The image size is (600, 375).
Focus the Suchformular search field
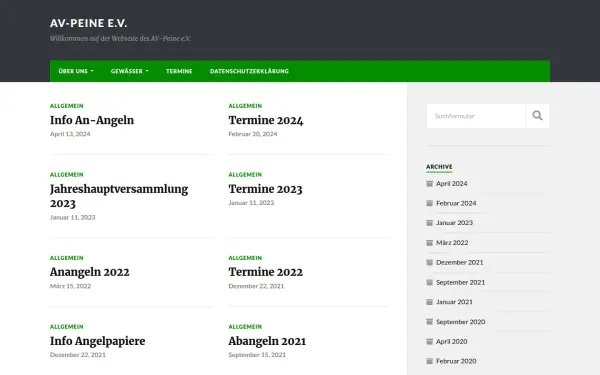point(476,116)
